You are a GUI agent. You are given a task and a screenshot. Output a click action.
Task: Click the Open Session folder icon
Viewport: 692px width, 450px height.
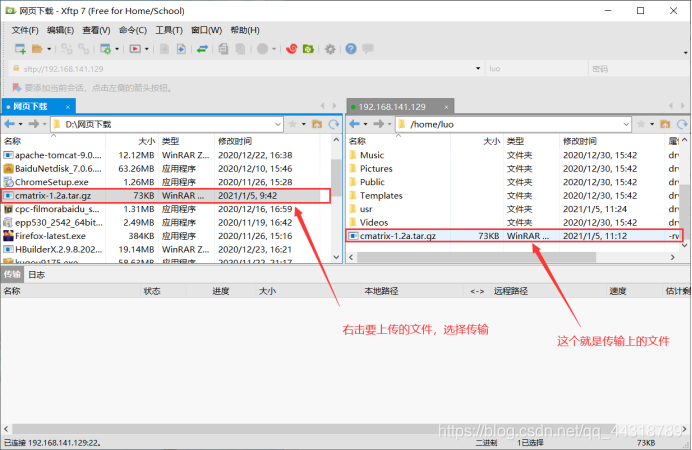(x=37, y=49)
